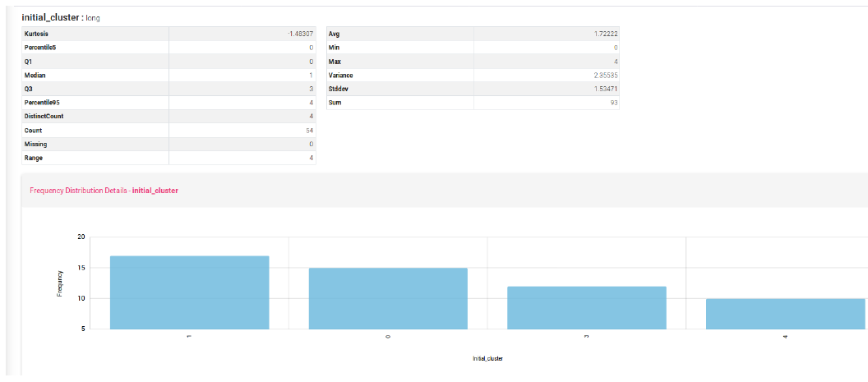This screenshot has width=868, height=382.
Task: Click the Avg statistic row
Action: [472, 34]
